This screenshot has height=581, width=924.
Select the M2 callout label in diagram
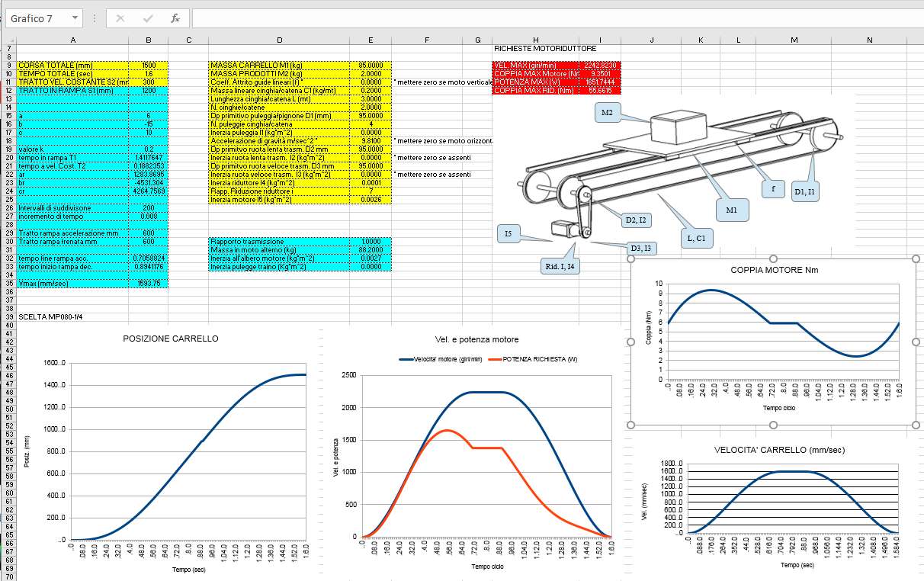(606, 113)
